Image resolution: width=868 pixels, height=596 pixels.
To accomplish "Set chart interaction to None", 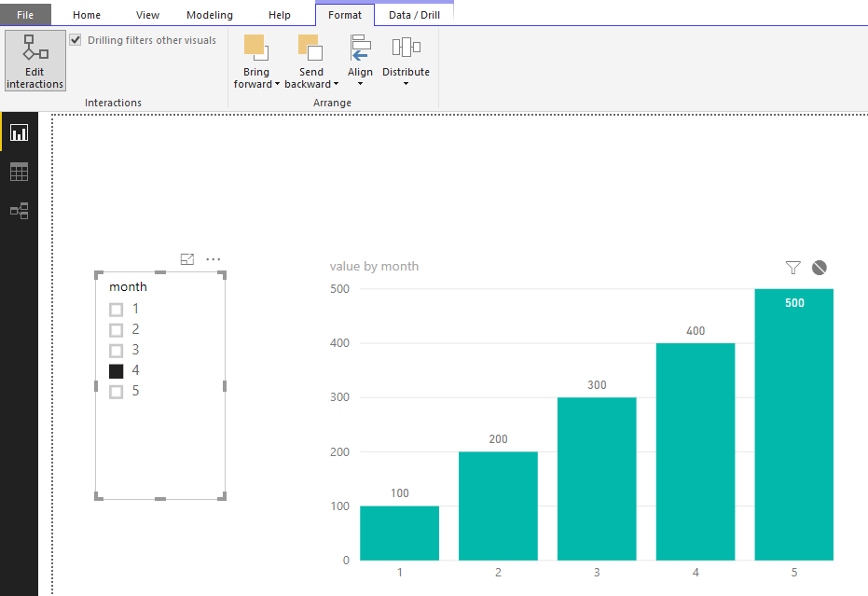I will [x=820, y=268].
